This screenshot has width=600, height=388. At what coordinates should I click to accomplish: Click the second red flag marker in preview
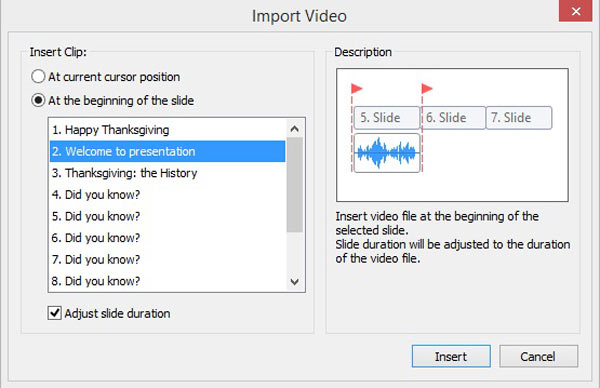coord(427,89)
